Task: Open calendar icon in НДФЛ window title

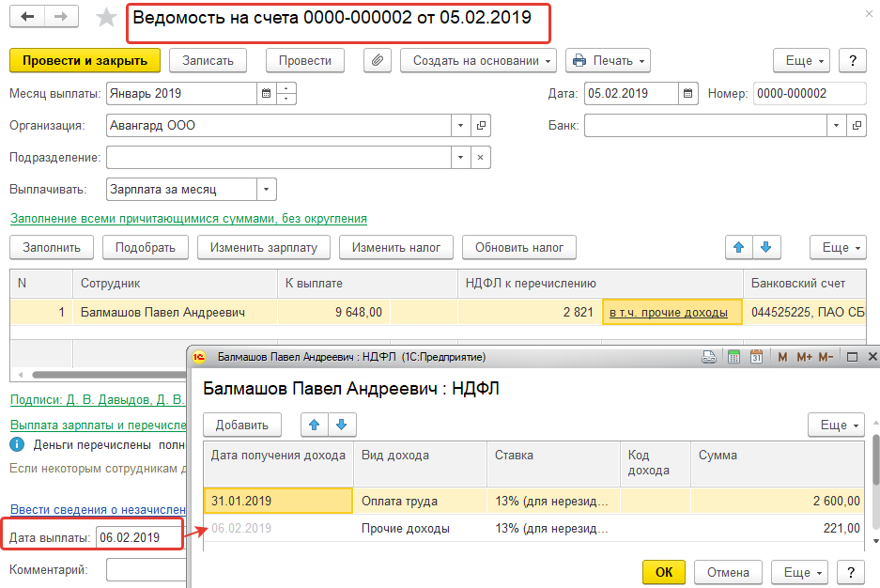Action: click(757, 357)
